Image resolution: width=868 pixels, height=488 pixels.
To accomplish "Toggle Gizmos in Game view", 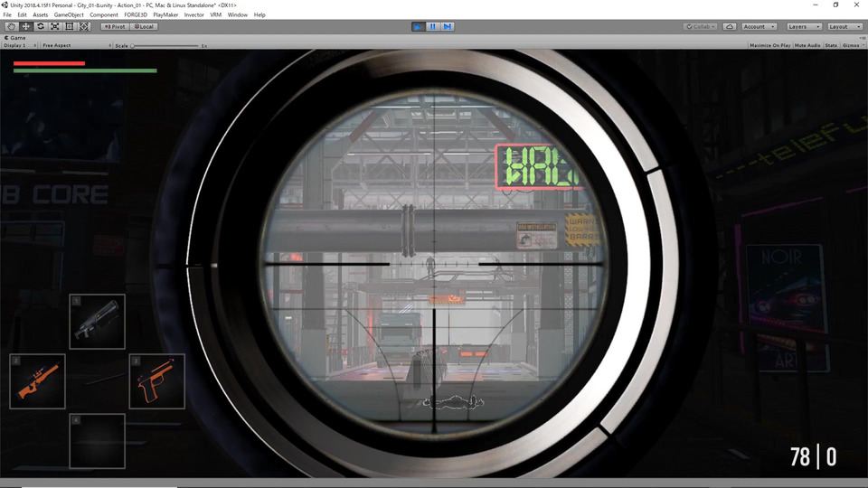I will coord(850,45).
